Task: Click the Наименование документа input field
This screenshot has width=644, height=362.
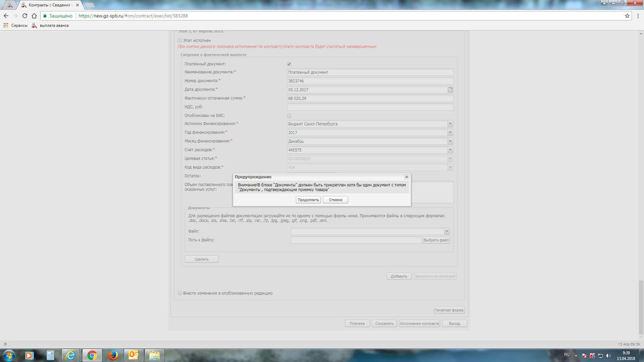Action: pyautogui.click(x=370, y=72)
